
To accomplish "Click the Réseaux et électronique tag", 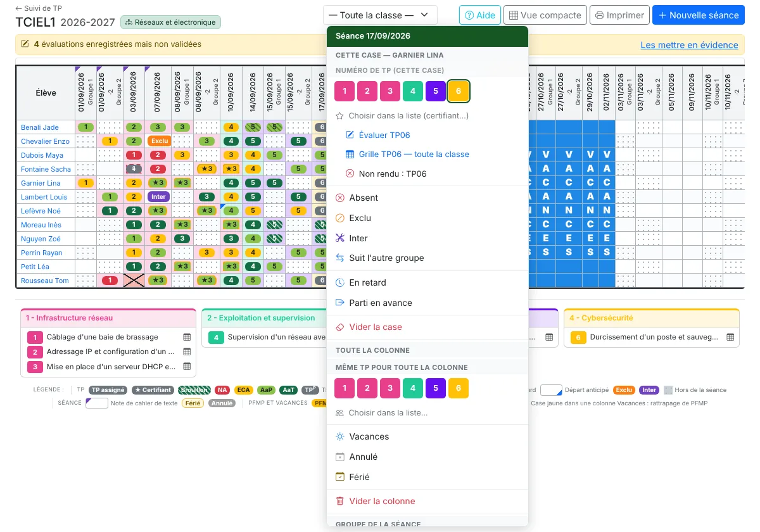I will point(170,22).
